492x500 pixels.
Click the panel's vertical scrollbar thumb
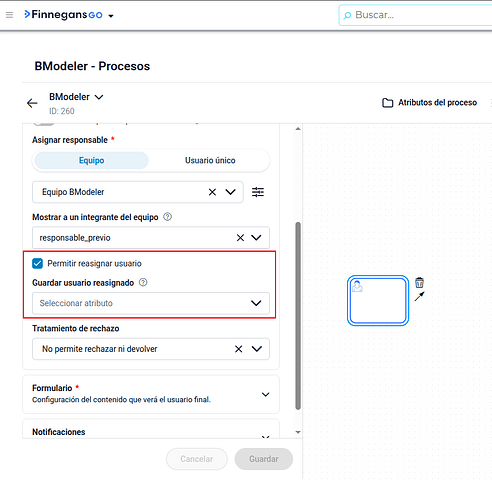click(x=298, y=316)
